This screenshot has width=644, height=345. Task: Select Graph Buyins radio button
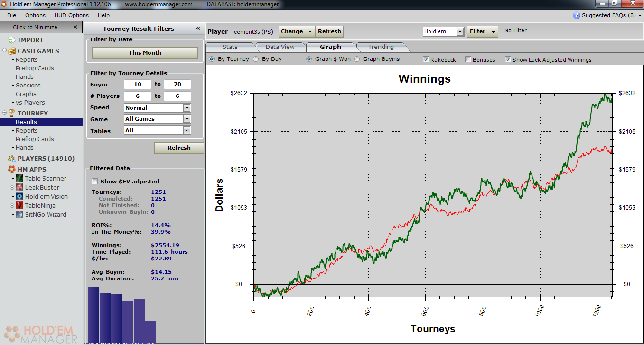click(x=357, y=59)
